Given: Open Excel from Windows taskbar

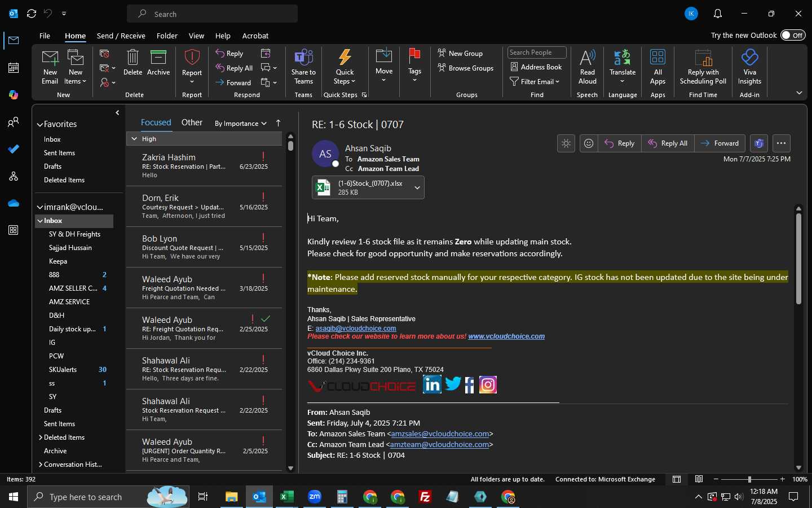Looking at the screenshot, I should click(x=287, y=497).
